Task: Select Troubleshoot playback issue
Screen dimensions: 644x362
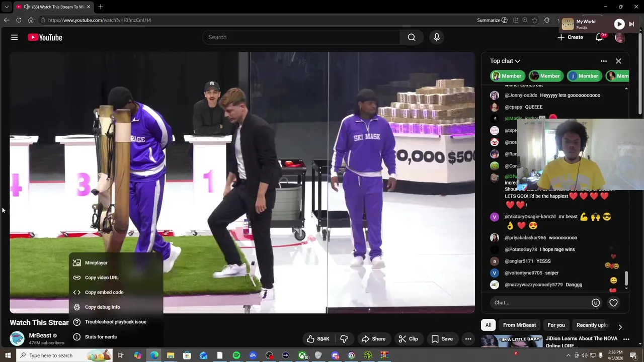Action: click(116, 322)
